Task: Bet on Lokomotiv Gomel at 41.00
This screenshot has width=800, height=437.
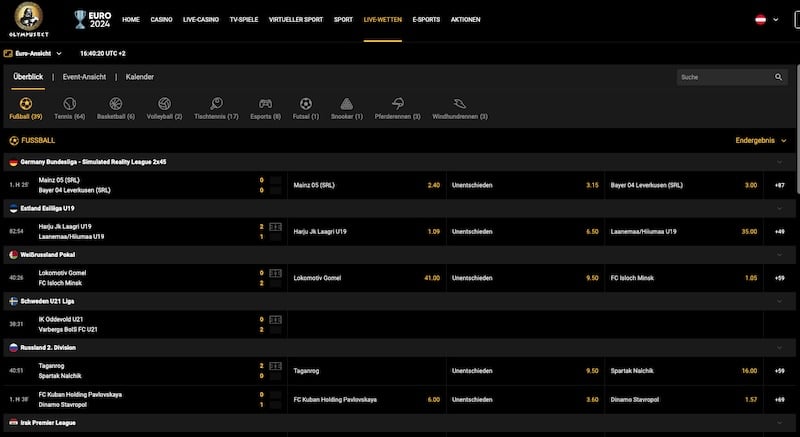Action: coord(366,278)
